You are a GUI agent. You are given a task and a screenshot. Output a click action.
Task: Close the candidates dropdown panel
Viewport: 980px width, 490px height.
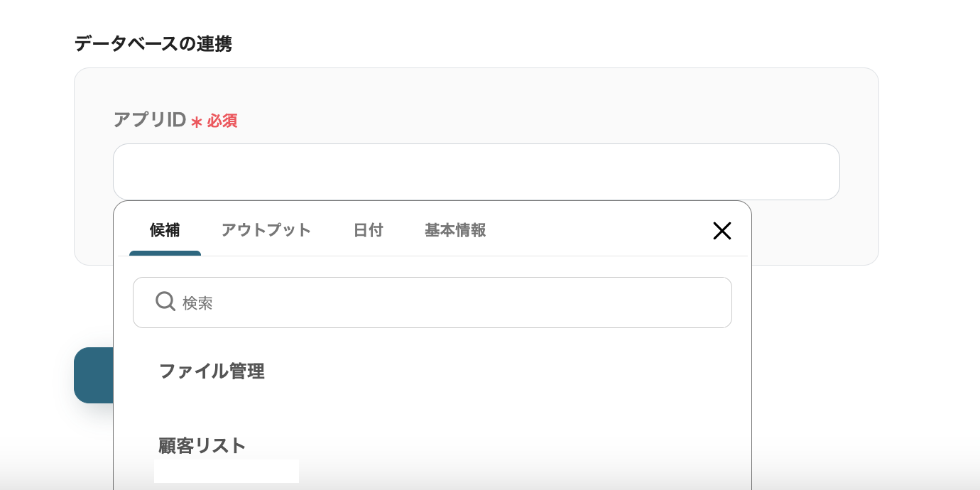(x=722, y=231)
